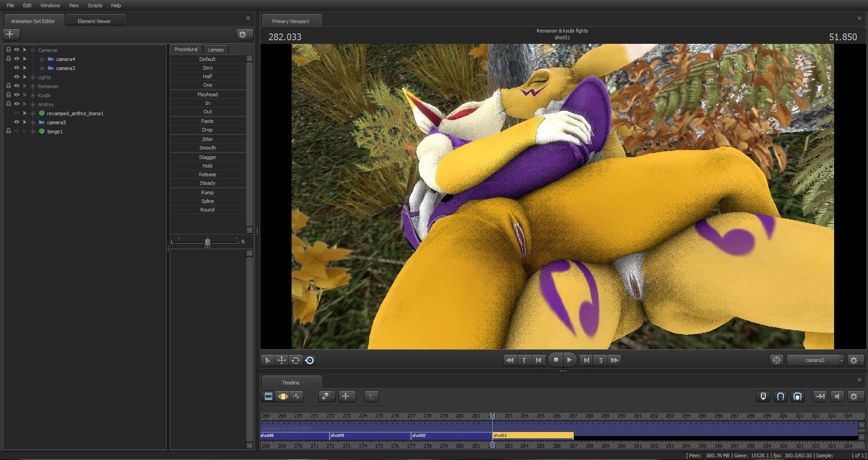868x460 pixels.
Task: Switch to the Lenses tab
Action: tap(216, 50)
